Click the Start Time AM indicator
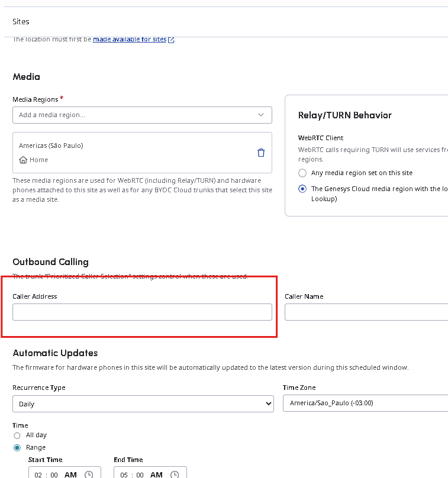This screenshot has width=448, height=478. [x=70, y=474]
